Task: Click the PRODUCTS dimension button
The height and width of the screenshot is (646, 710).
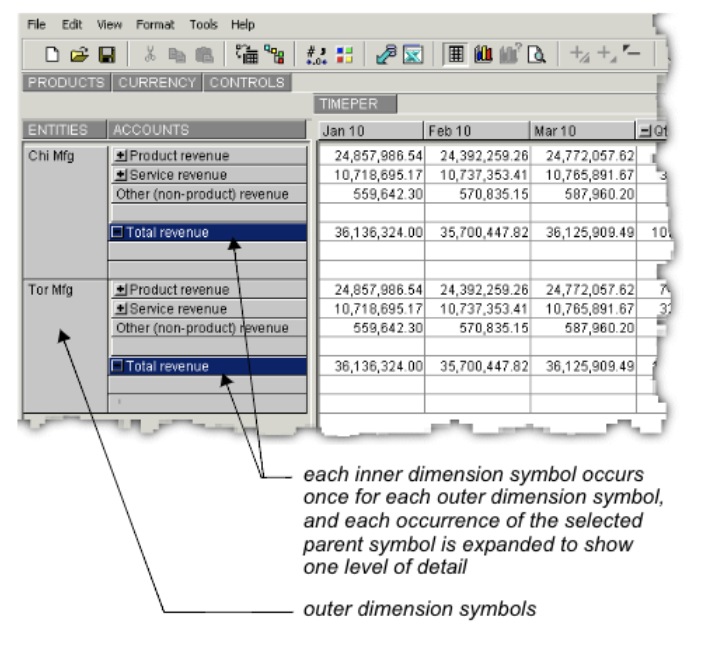Action: [69, 83]
